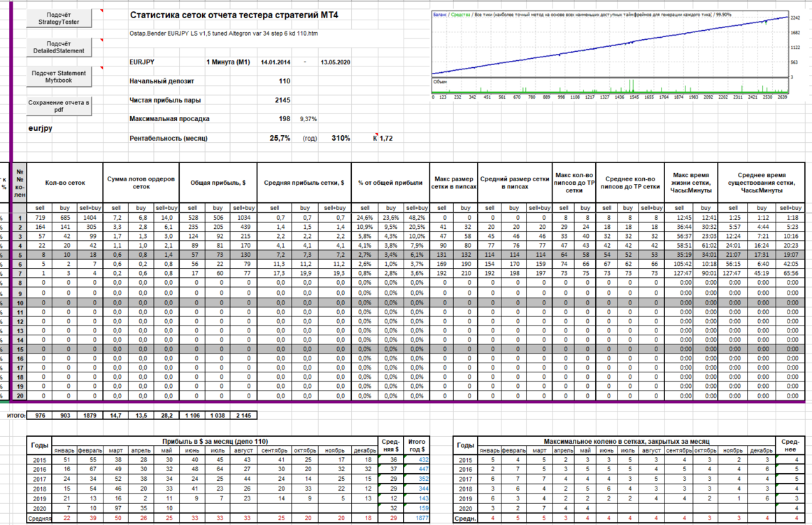This screenshot has width=812, height=525.
Task: Select the 'Макс размер сетки в пипсах' header
Action: 453,183
